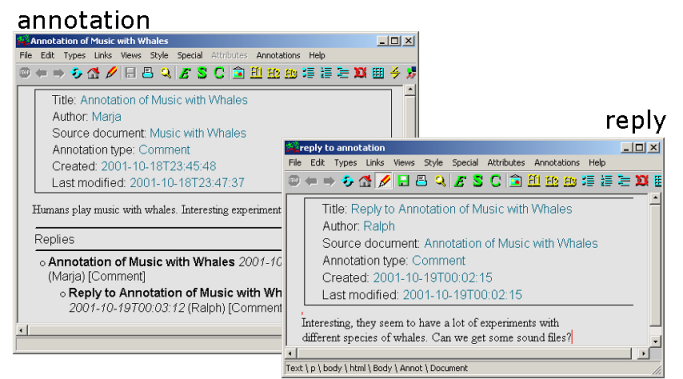Click Created value '2001-10-18T23:45:48'

[x=159, y=166]
